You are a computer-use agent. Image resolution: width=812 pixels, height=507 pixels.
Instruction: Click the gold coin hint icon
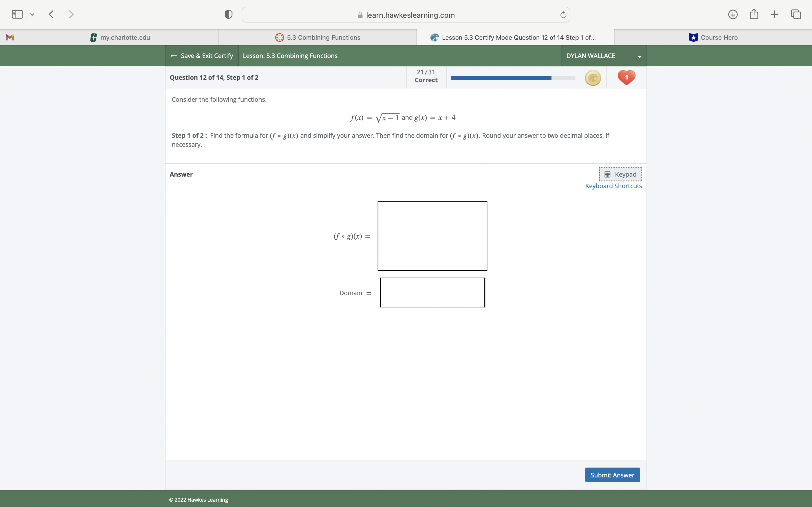point(593,78)
